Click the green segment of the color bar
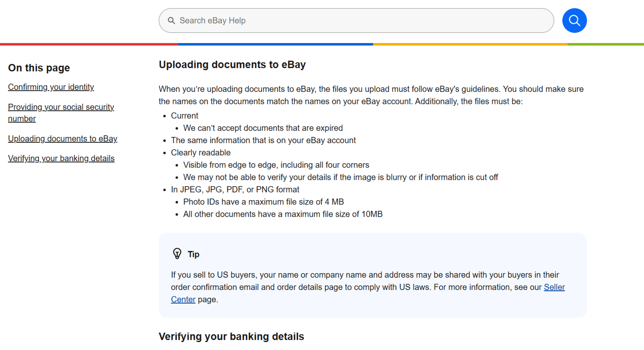The width and height of the screenshot is (644, 350). point(605,44)
